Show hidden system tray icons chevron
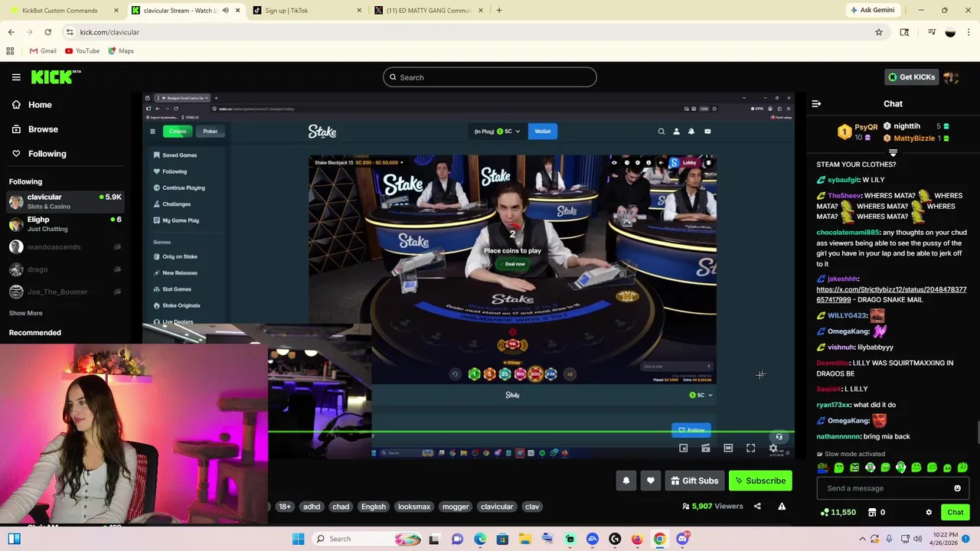Image resolution: width=980 pixels, height=551 pixels. (x=862, y=539)
